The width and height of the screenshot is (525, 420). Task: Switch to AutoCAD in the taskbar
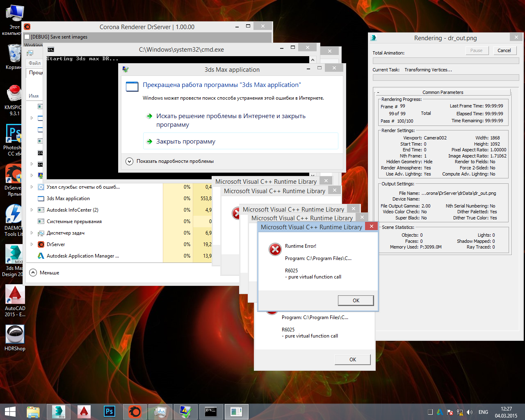(x=84, y=412)
